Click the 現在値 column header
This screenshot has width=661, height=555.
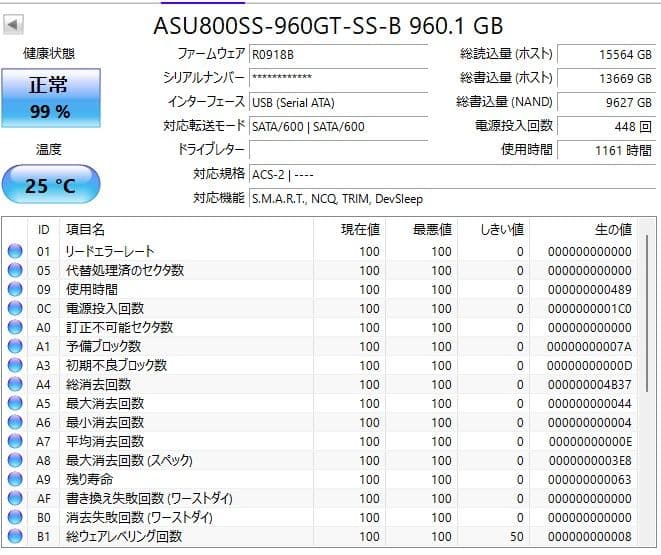[x=349, y=230]
